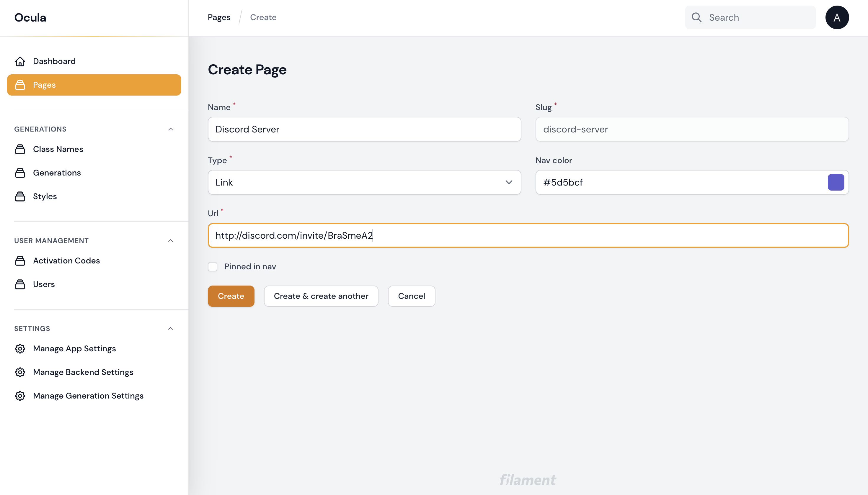The height and width of the screenshot is (495, 868).
Task: Open Manage Backend Settings
Action: 94,372
